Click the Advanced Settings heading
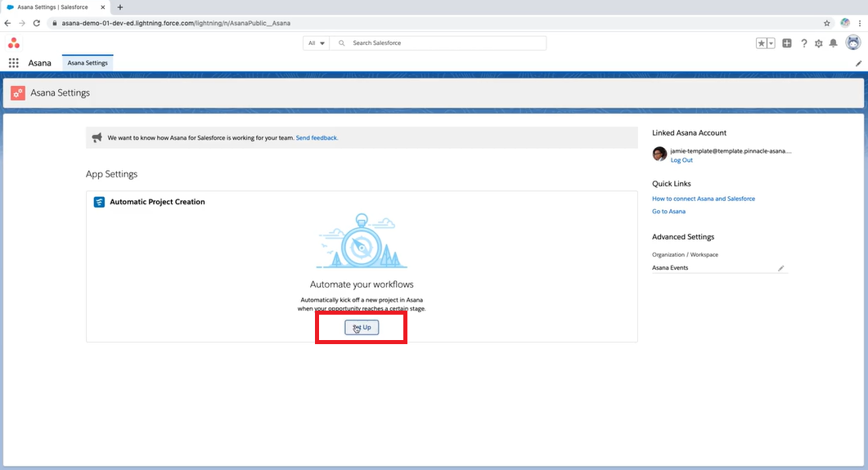Viewport: 868px width, 470px height. (683, 237)
